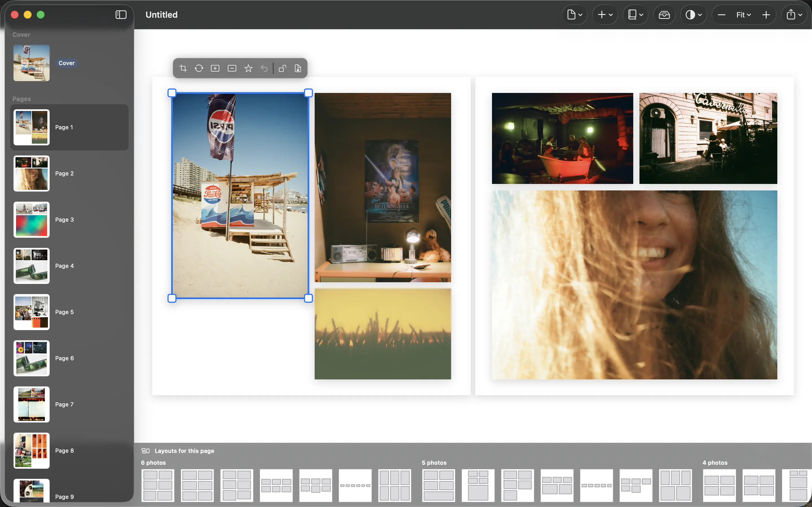Zoom in with the plus button
Image resolution: width=812 pixels, height=507 pixels.
pyautogui.click(x=766, y=15)
